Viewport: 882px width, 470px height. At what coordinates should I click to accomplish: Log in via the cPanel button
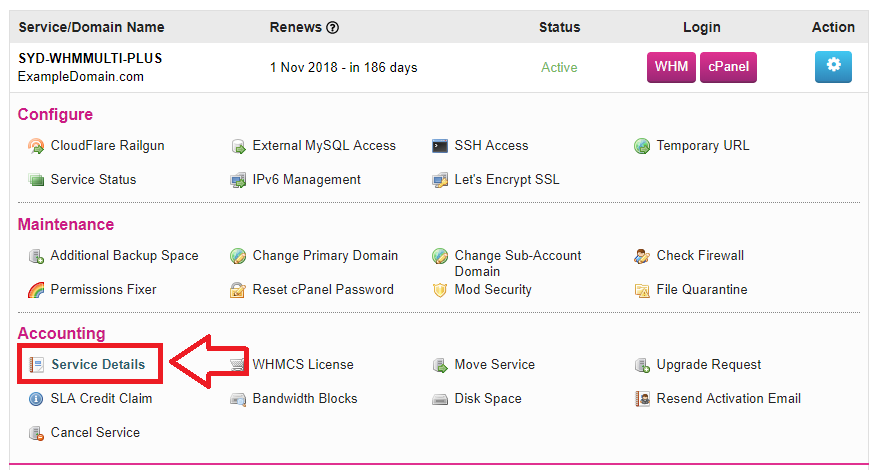point(728,67)
